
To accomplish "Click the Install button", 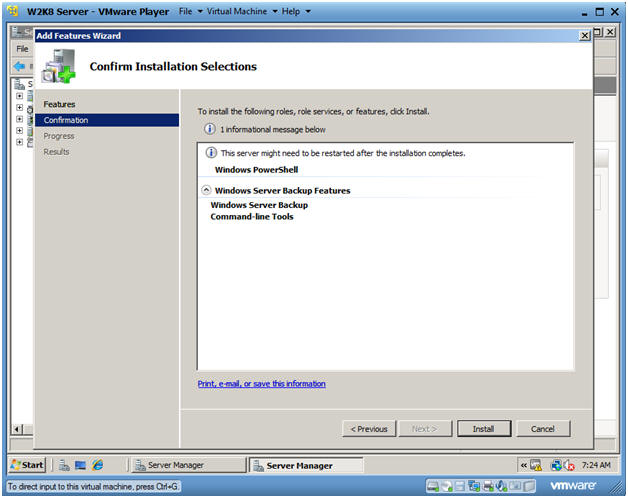I will click(484, 429).
